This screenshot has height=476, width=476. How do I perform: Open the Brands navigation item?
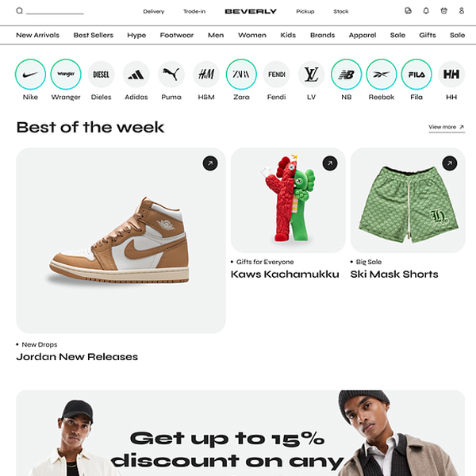pos(322,35)
